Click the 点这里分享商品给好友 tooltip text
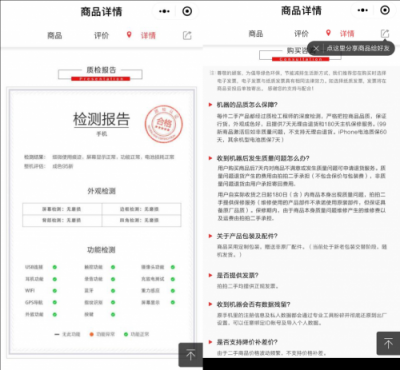 358,49
